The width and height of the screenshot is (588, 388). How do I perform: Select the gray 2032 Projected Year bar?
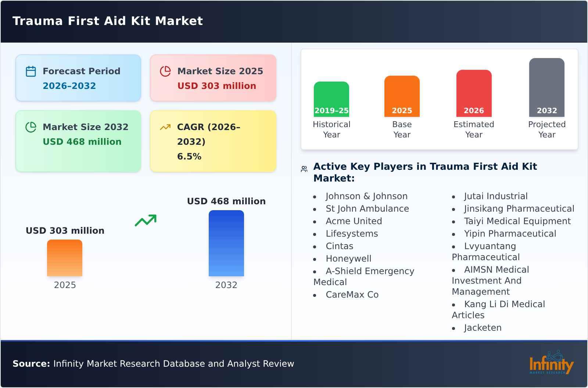547,87
